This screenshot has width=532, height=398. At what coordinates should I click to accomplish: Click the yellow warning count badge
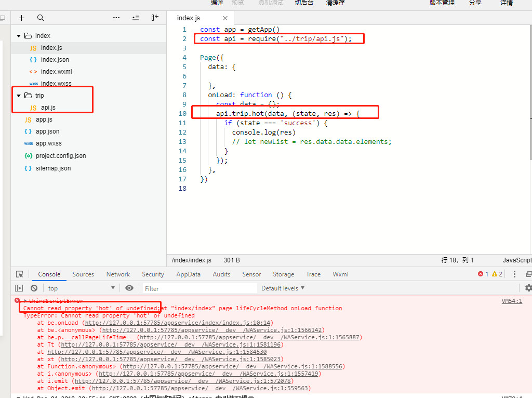click(497, 274)
